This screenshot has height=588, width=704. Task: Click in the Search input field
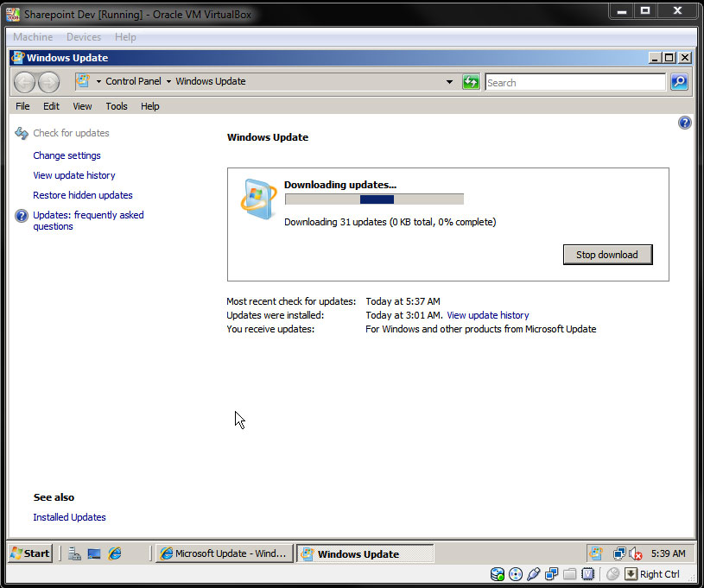click(575, 83)
